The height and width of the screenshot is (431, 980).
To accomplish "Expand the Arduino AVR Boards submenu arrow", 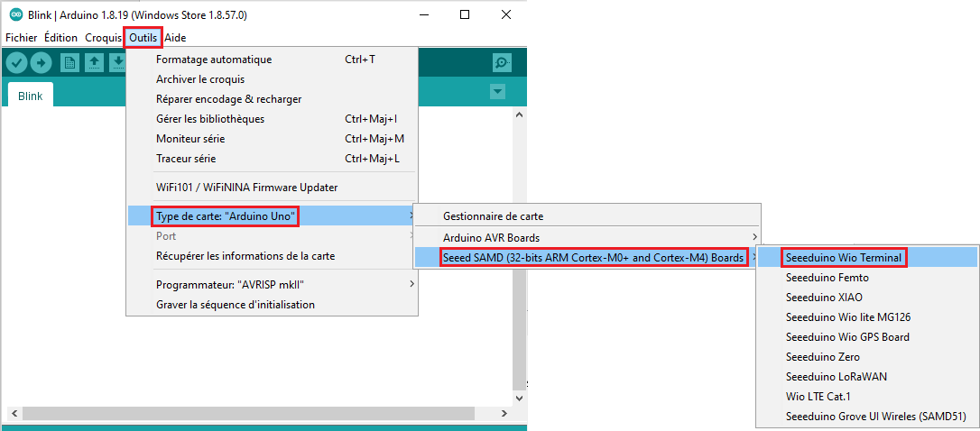I will (754, 237).
